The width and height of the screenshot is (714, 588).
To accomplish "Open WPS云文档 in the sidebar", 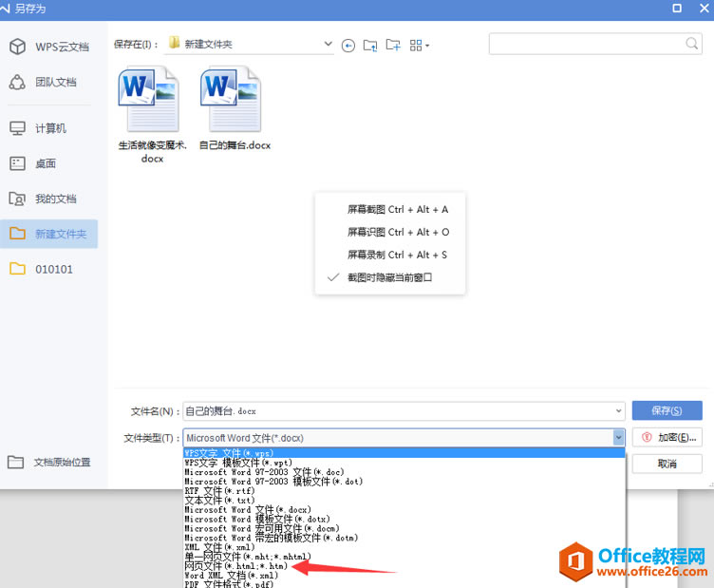I will (x=48, y=47).
